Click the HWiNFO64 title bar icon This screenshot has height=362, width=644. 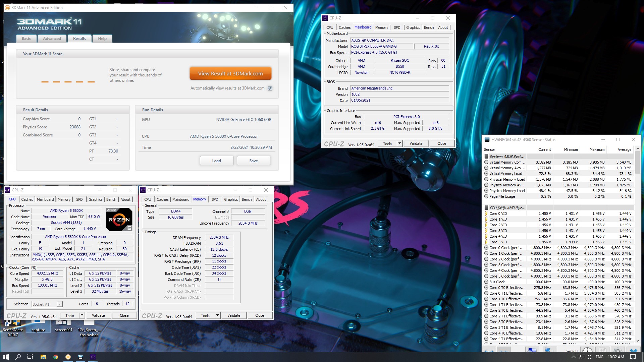point(487,139)
